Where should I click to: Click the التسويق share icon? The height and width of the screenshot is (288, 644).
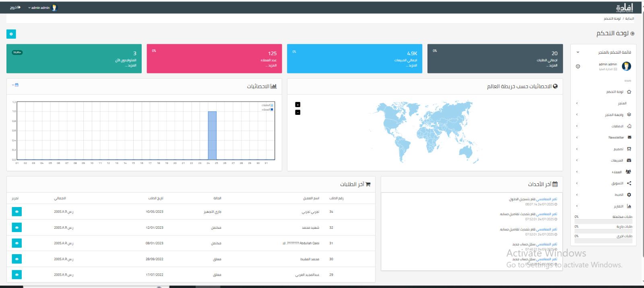(x=629, y=183)
